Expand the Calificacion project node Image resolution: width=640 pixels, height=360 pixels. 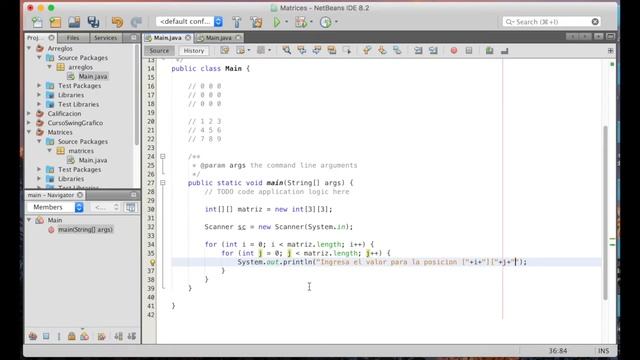point(29,113)
